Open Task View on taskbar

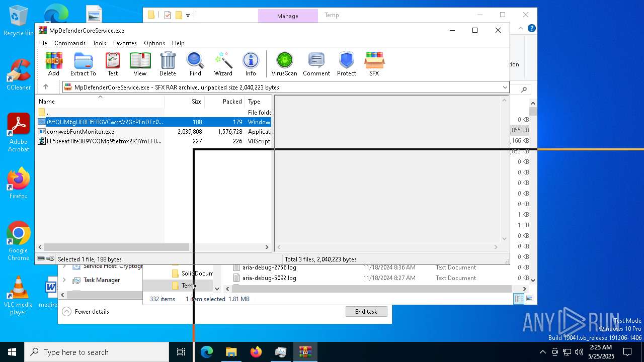pos(181,352)
